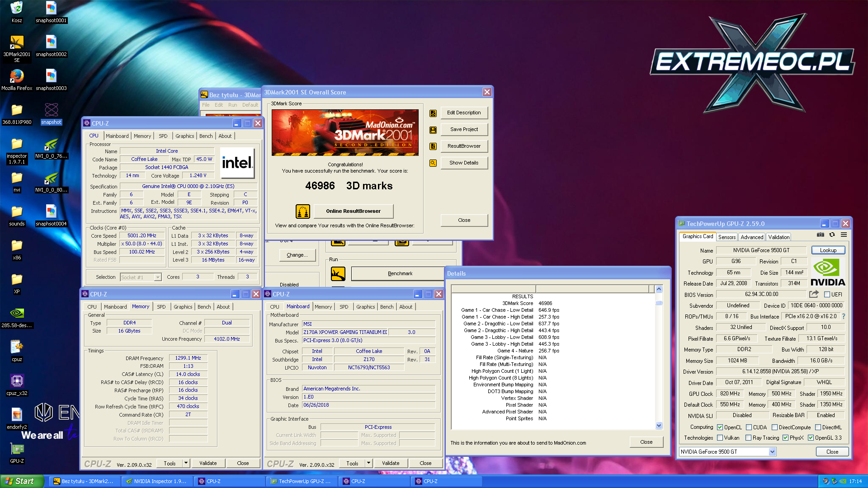Open the GPU-Z hamburger menu icon

coord(844,235)
